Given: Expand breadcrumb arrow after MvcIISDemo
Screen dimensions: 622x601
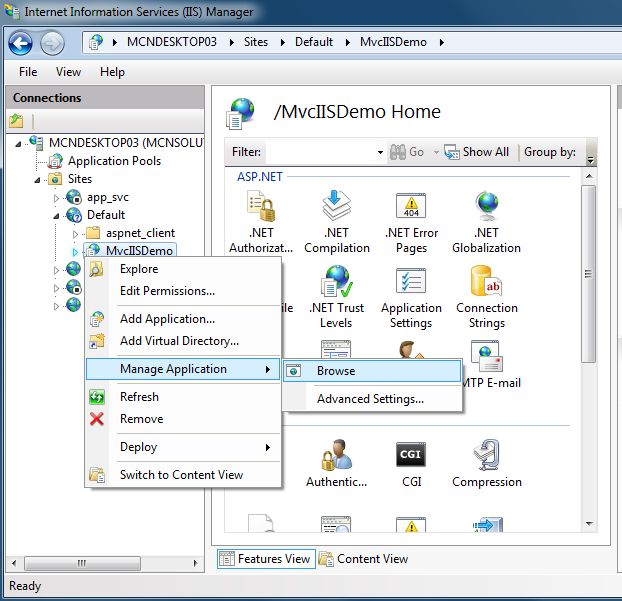Looking at the screenshot, I should pos(442,42).
